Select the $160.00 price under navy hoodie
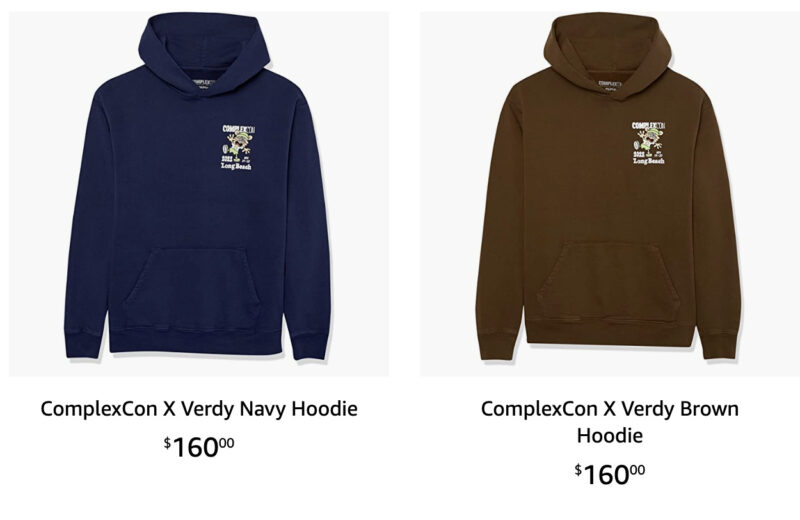800x520 pixels. click(199, 448)
